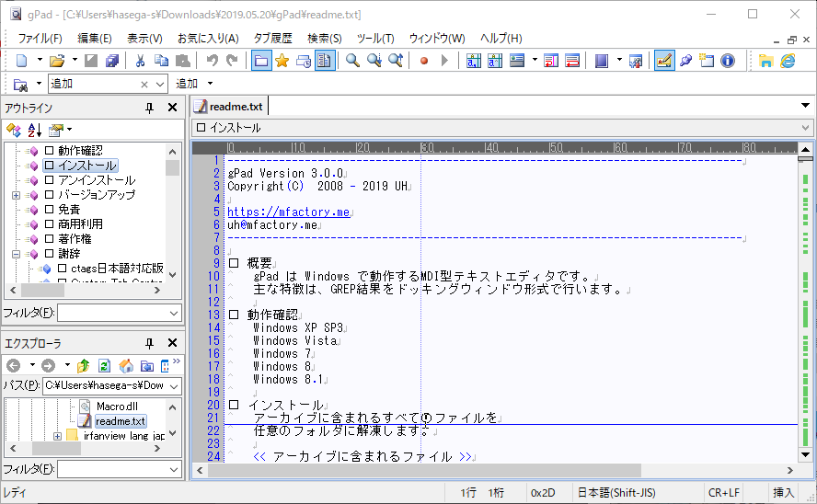Image resolution: width=817 pixels, height=504 pixels.
Task: Select アンインストール in outline tree
Action: pyautogui.click(x=97, y=180)
